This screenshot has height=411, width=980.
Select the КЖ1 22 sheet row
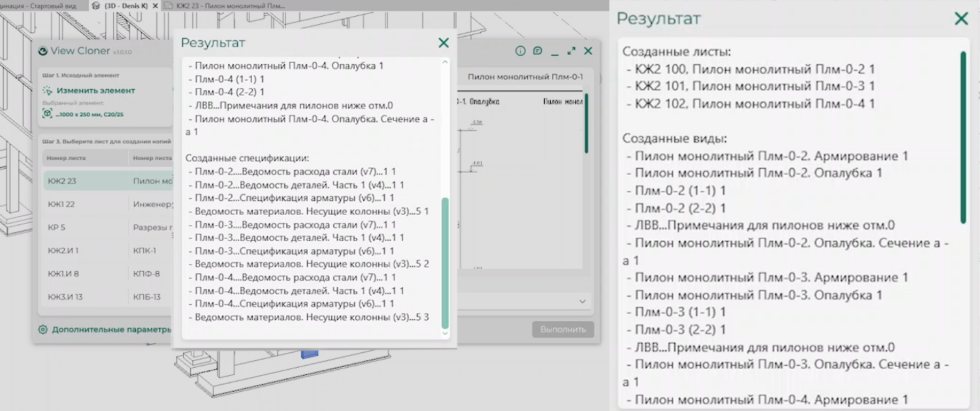tap(61, 204)
